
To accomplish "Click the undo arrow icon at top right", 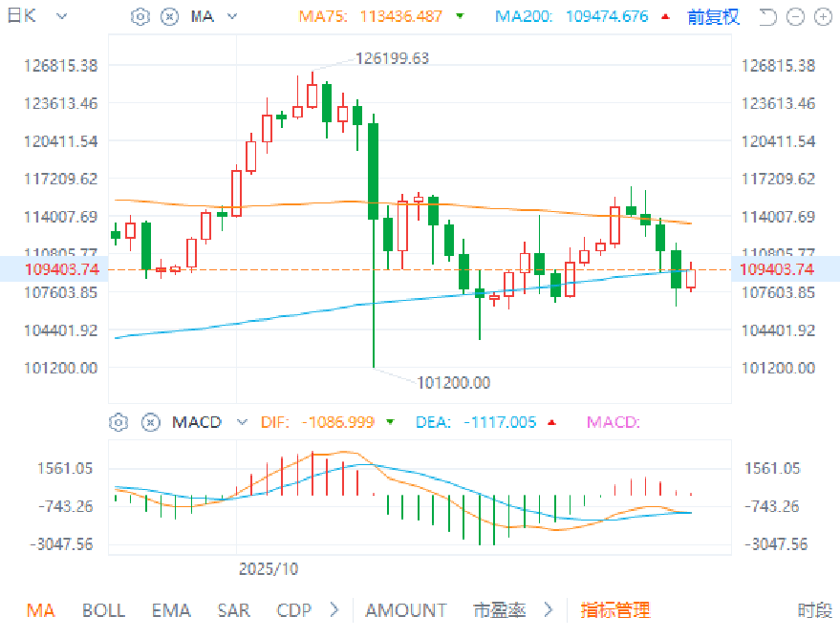I will [767, 16].
